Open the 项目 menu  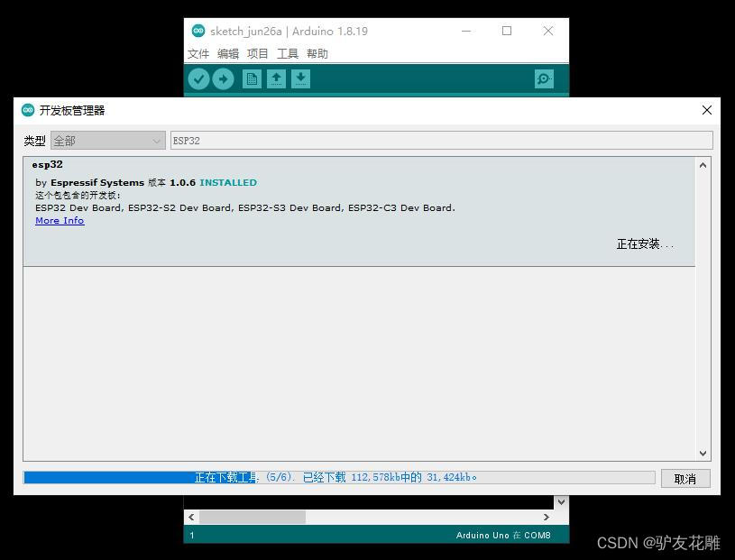point(258,53)
